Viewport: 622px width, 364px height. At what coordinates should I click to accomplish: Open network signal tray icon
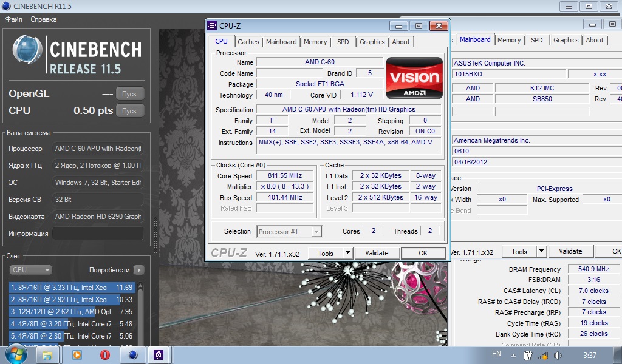(x=543, y=356)
